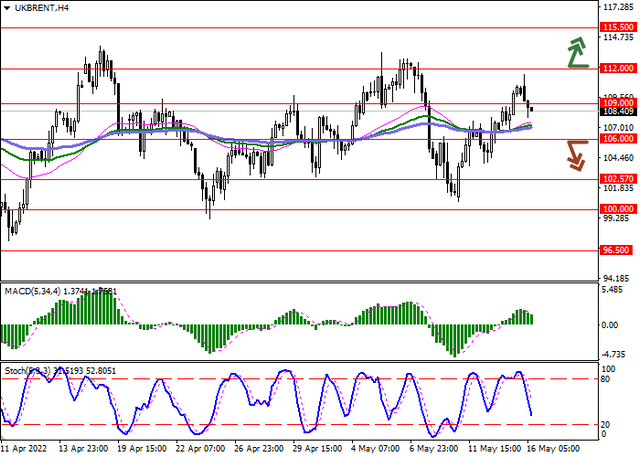Image resolution: width=640 pixels, height=457 pixels.
Task: Click the 109.000 red level label
Action: coord(618,103)
